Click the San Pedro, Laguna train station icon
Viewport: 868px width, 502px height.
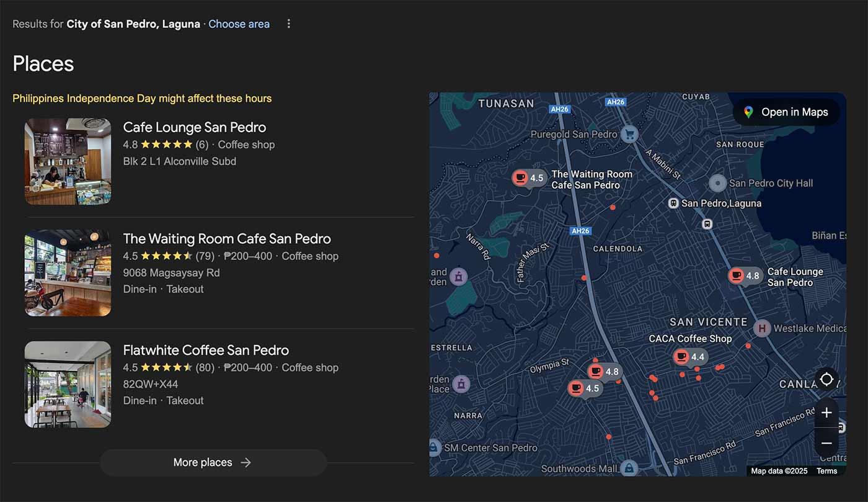(x=673, y=203)
